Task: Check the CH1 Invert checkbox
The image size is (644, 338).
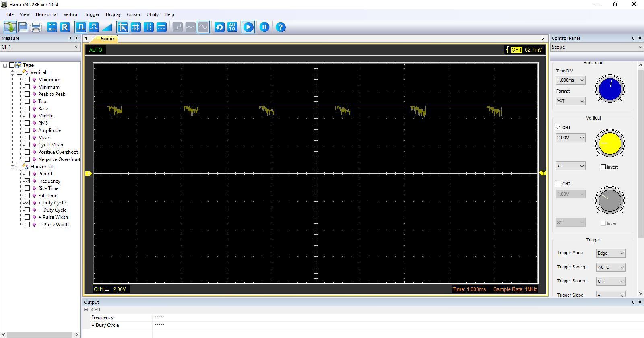Action: click(603, 167)
